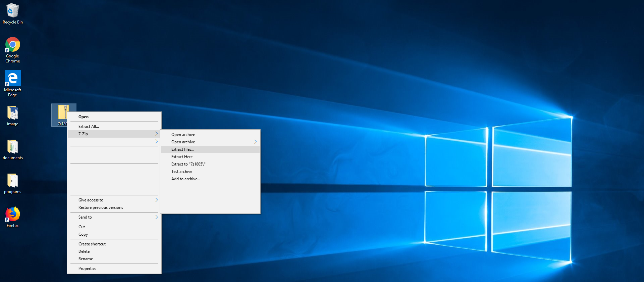
Task: Select the programs folder icon
Action: pyautogui.click(x=13, y=184)
